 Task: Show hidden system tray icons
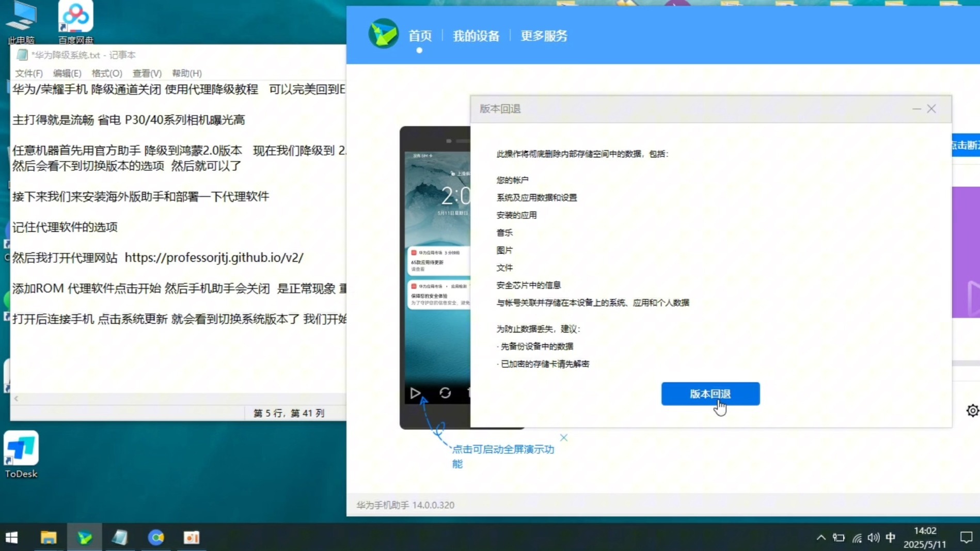point(820,538)
